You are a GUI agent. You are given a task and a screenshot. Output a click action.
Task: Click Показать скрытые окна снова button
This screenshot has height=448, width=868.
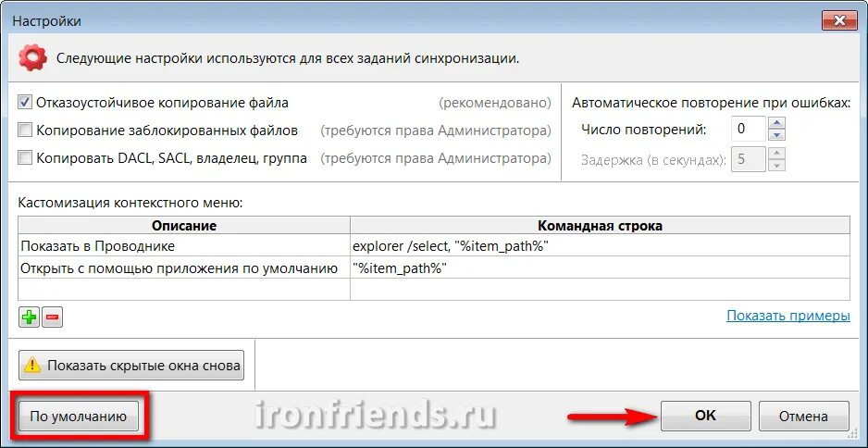point(131,365)
